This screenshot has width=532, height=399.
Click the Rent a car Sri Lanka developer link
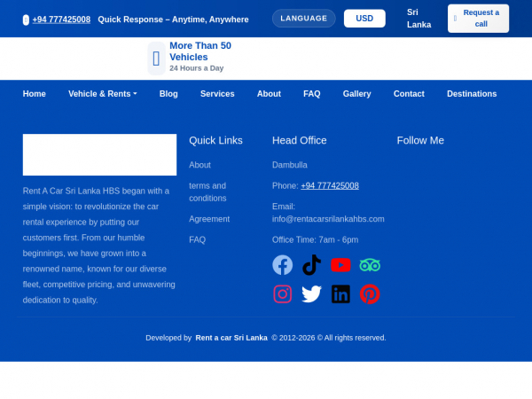pos(231,338)
